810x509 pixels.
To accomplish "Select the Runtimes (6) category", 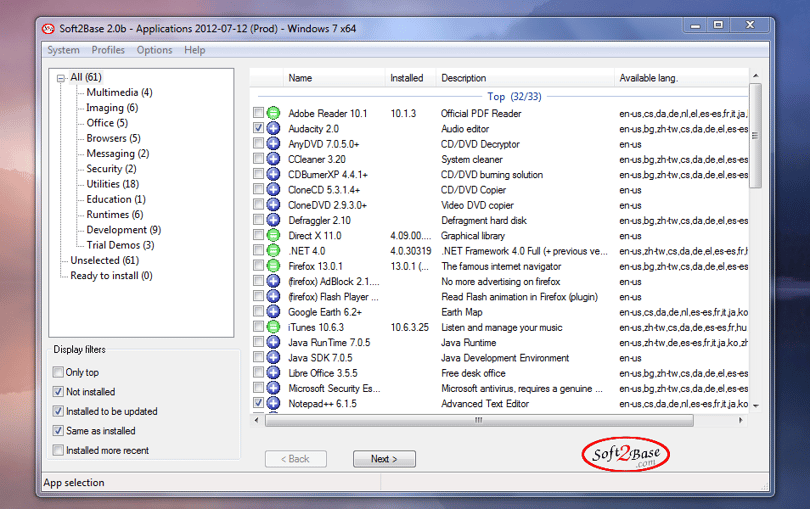I will 115,214.
